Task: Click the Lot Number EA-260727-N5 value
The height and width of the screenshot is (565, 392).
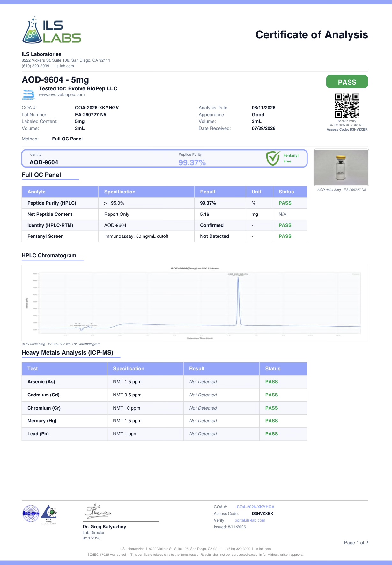Action: [x=91, y=115]
